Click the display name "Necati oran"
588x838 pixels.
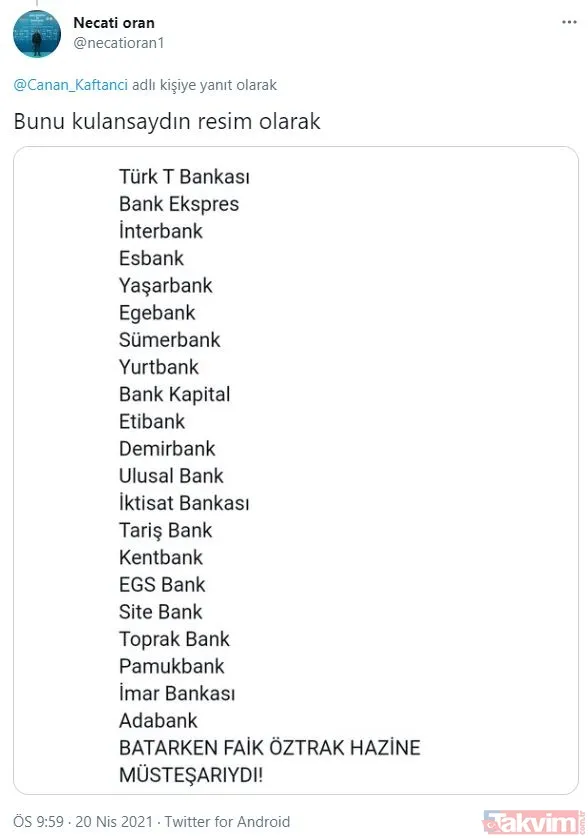click(x=113, y=21)
